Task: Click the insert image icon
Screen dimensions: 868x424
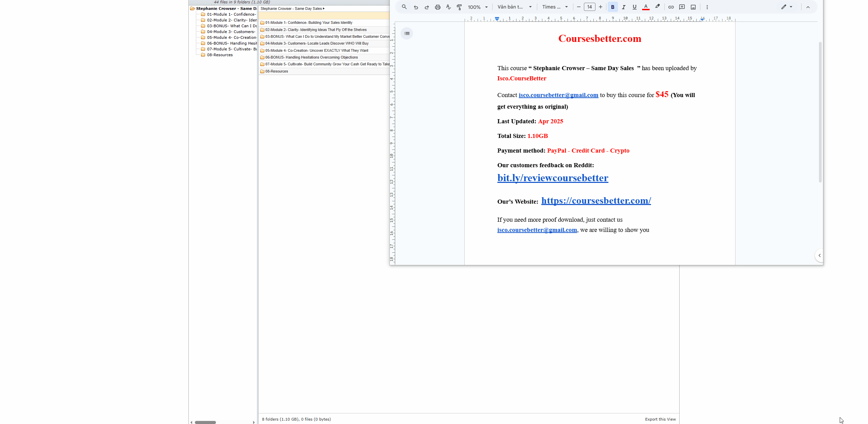Action: [693, 7]
